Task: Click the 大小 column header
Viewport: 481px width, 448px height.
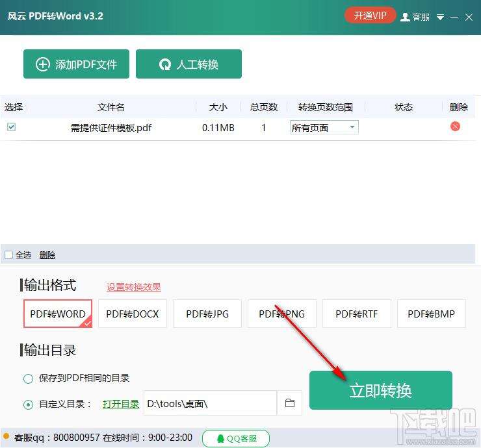Action: coord(218,107)
